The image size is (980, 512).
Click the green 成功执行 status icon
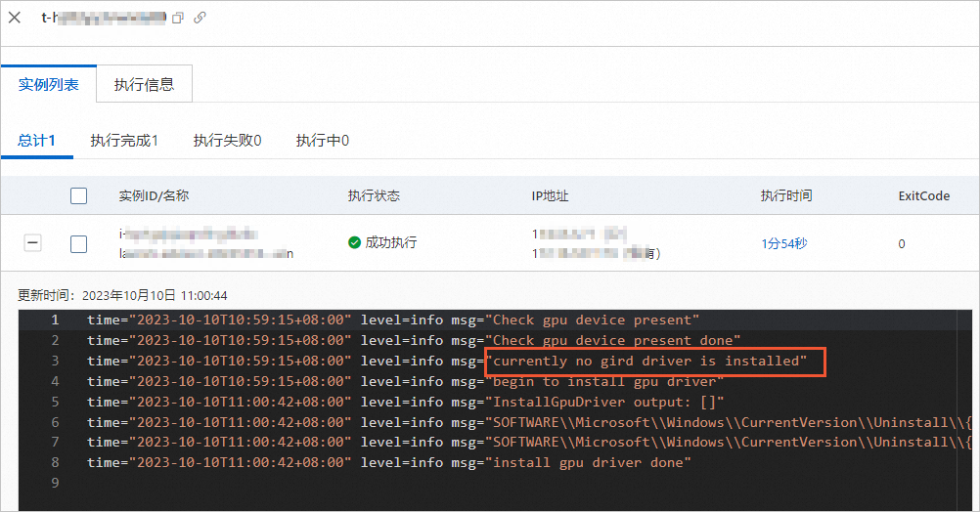tap(354, 242)
